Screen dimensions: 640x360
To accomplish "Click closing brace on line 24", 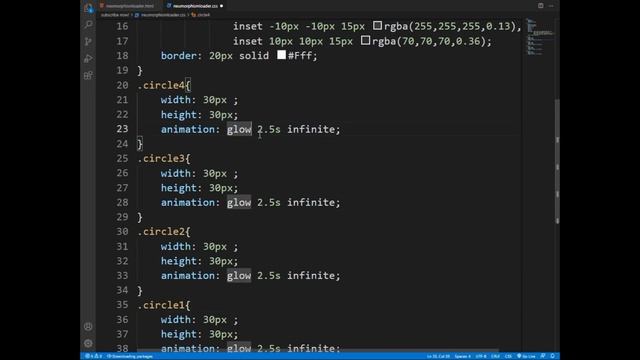I will click(140, 144).
